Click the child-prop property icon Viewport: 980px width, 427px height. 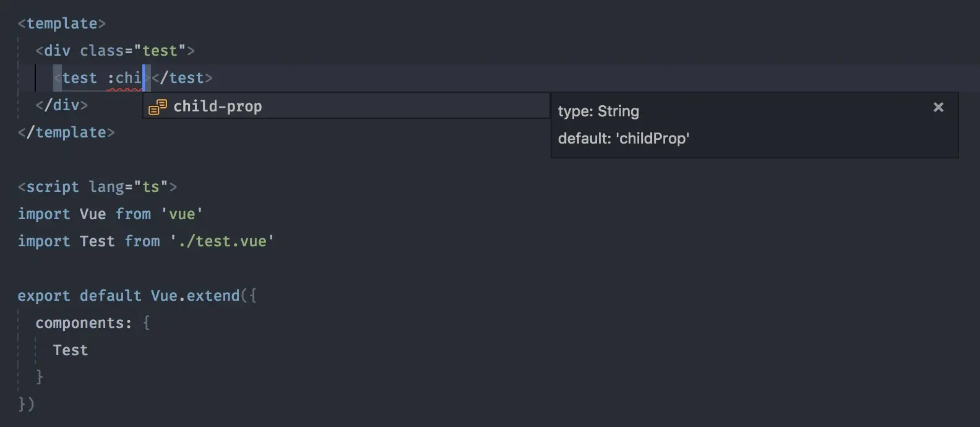coord(158,106)
